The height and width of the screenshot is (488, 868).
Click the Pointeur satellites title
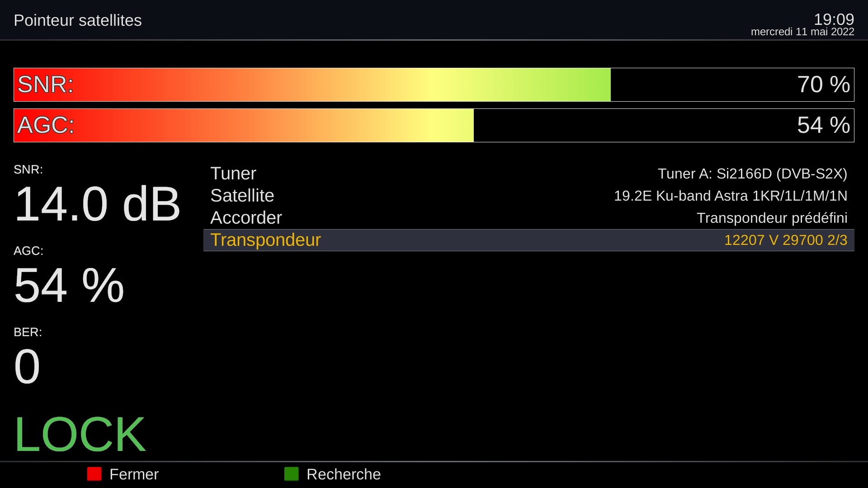(x=78, y=20)
